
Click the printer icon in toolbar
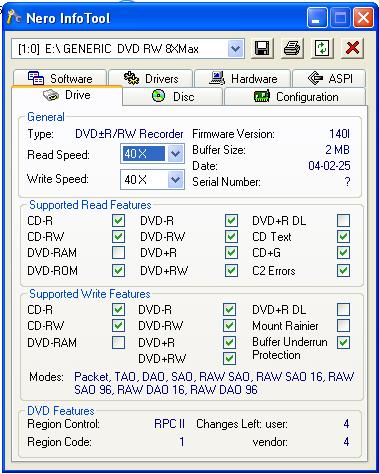[292, 49]
